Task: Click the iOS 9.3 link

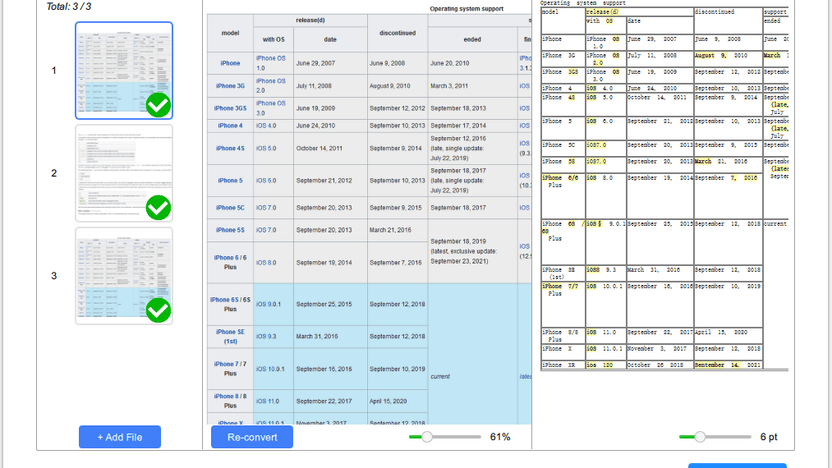Action: [x=266, y=336]
